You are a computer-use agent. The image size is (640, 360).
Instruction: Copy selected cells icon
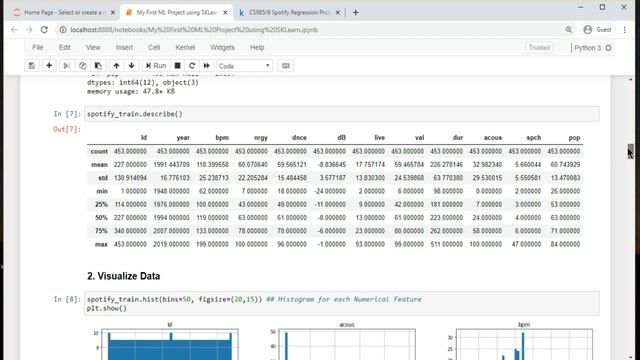tap(82, 66)
